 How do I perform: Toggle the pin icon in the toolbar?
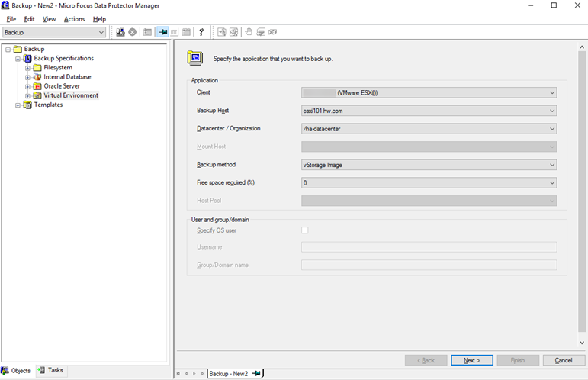point(162,32)
